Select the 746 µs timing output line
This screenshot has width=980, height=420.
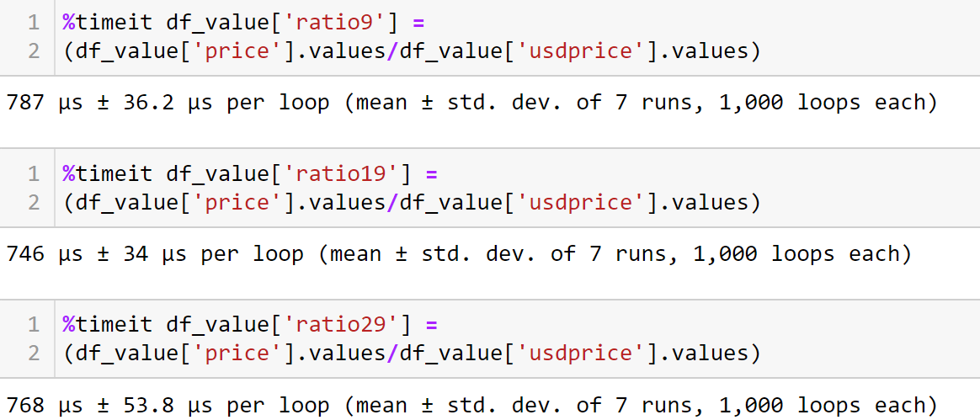coord(458,254)
